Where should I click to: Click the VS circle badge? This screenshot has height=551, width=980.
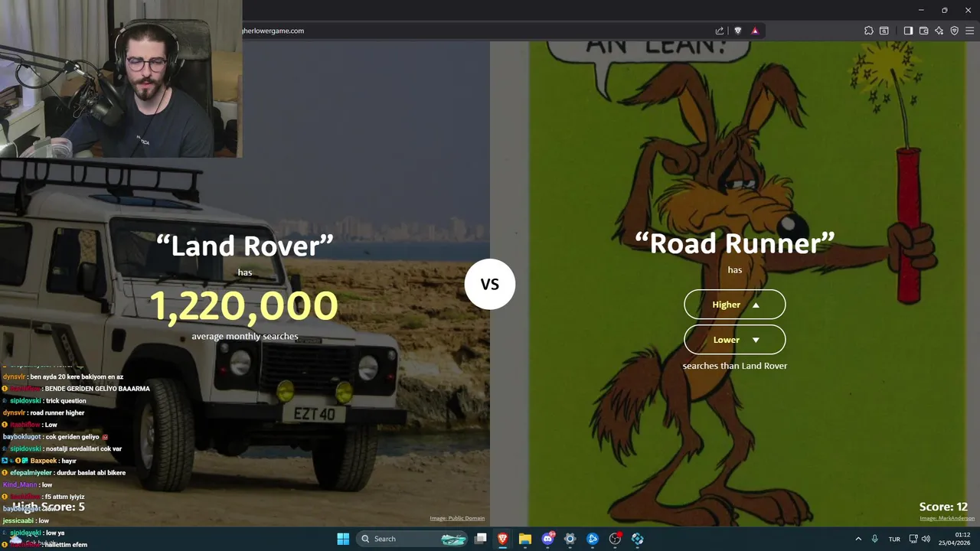490,284
